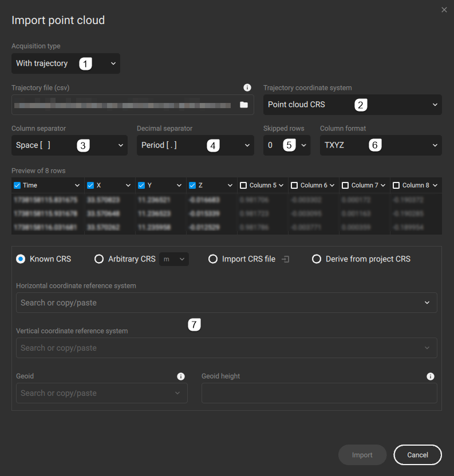Image resolution: width=454 pixels, height=476 pixels.
Task: Click the Import button
Action: pyautogui.click(x=362, y=455)
